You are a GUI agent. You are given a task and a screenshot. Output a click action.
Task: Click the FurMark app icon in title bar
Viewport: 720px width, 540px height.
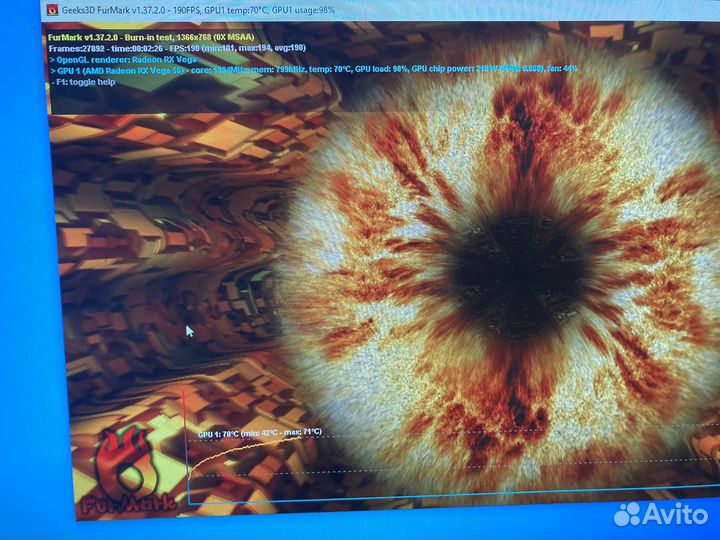52,10
